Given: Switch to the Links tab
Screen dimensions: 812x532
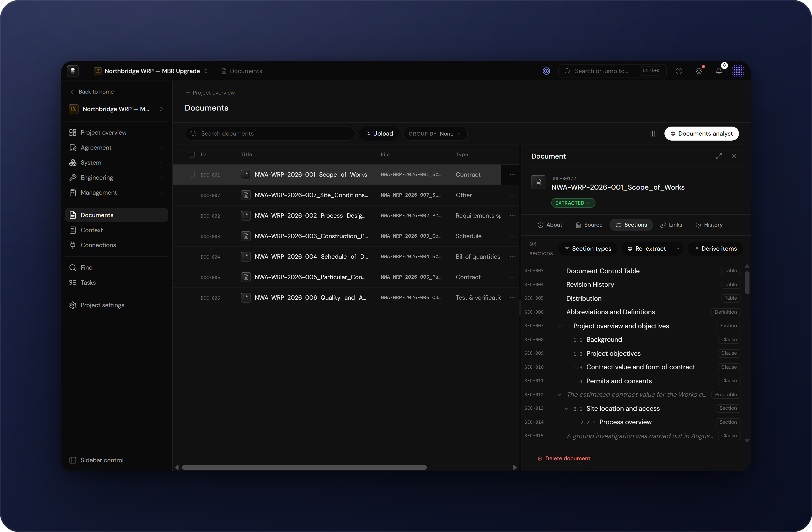Looking at the screenshot, I should pyautogui.click(x=671, y=225).
